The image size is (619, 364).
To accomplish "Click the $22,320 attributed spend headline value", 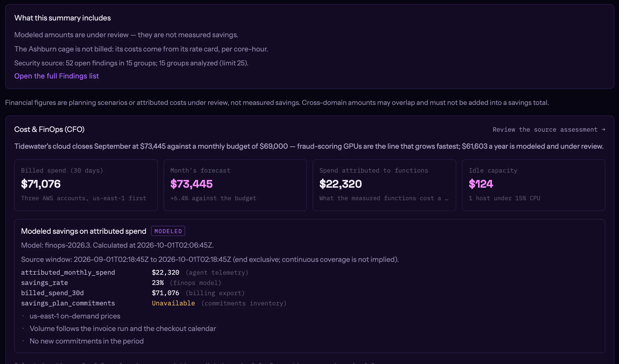I will tap(341, 184).
